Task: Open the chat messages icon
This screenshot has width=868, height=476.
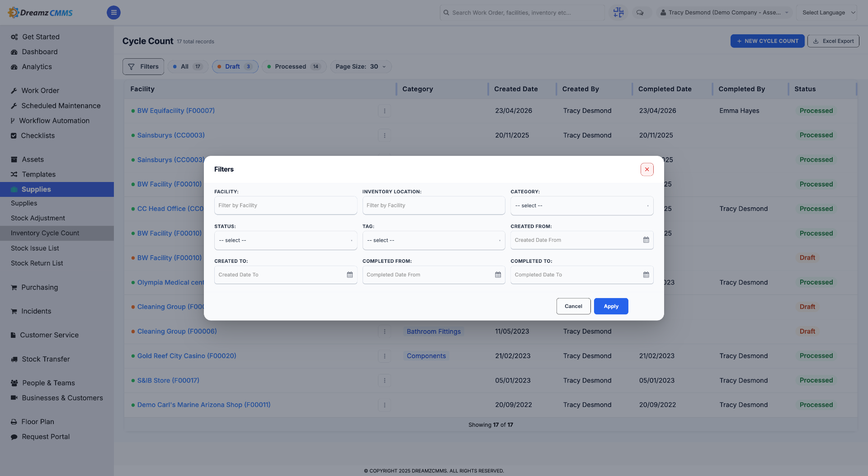Action: coord(640,13)
